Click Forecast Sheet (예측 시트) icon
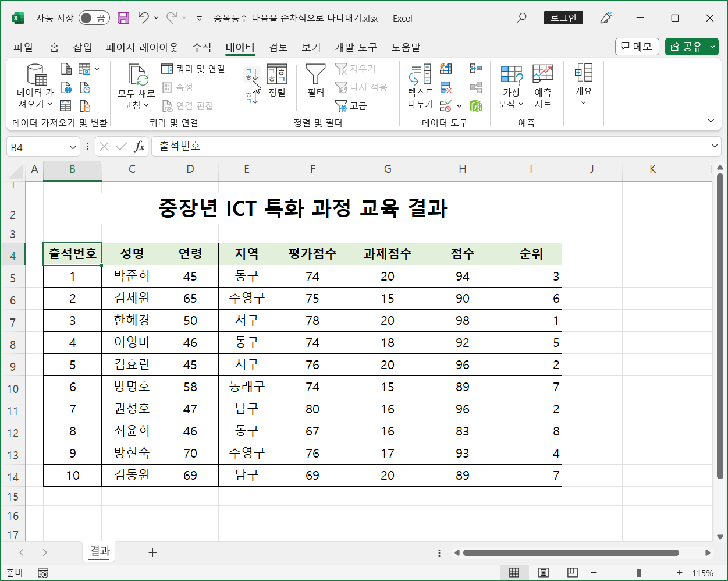728x581 pixels. pyautogui.click(x=543, y=87)
